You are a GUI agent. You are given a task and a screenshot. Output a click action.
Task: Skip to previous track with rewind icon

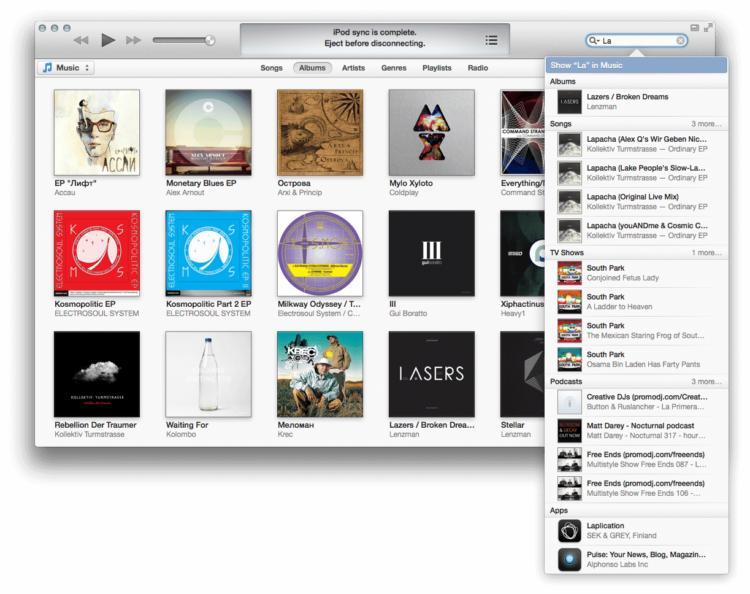click(81, 40)
